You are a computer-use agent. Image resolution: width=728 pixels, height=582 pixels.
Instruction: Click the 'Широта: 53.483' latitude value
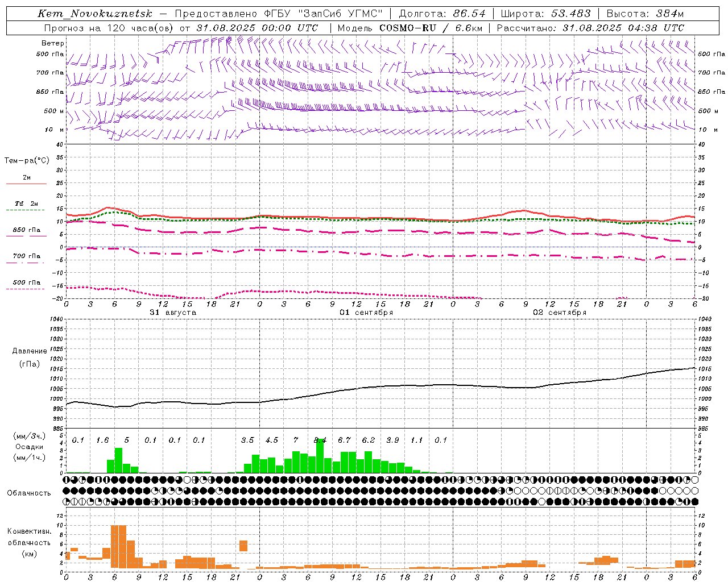click(545, 14)
